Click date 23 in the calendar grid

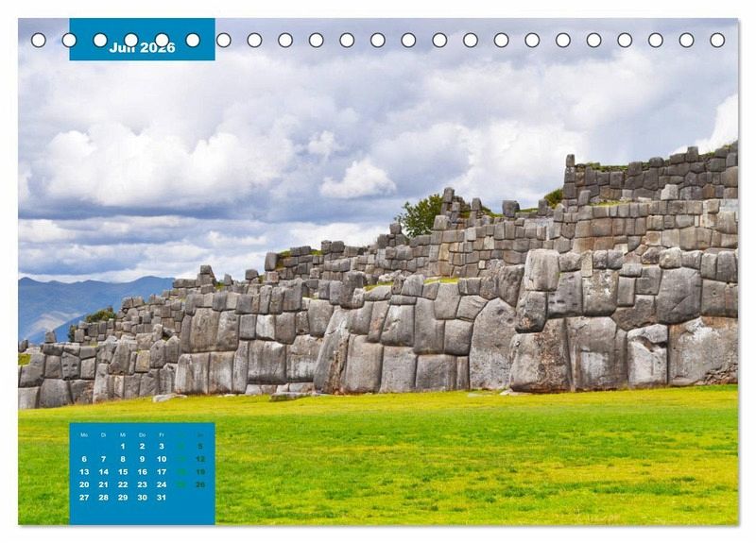point(143,484)
